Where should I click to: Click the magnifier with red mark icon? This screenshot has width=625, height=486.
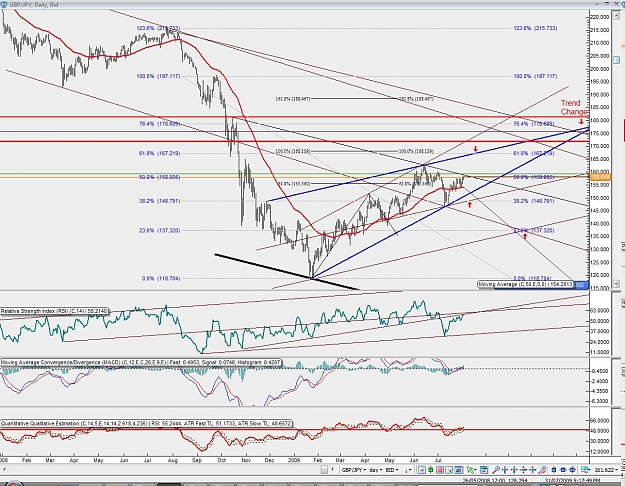(x=542, y=470)
